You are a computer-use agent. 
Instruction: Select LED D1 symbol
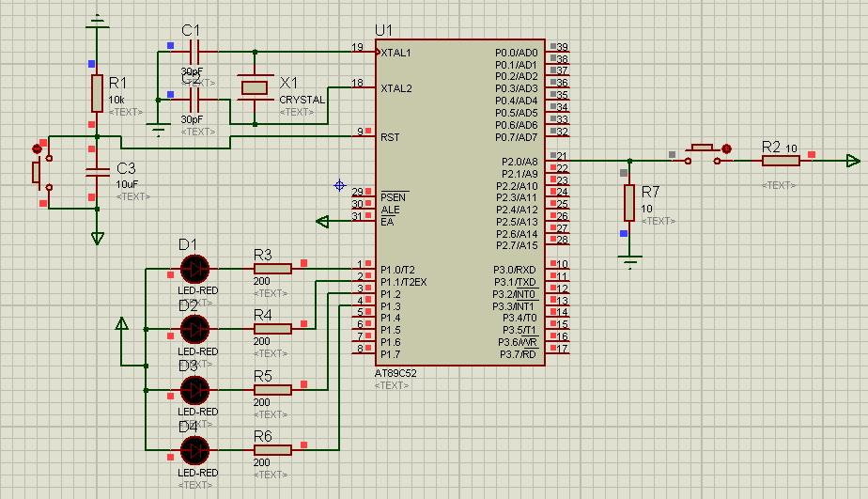[194, 269]
